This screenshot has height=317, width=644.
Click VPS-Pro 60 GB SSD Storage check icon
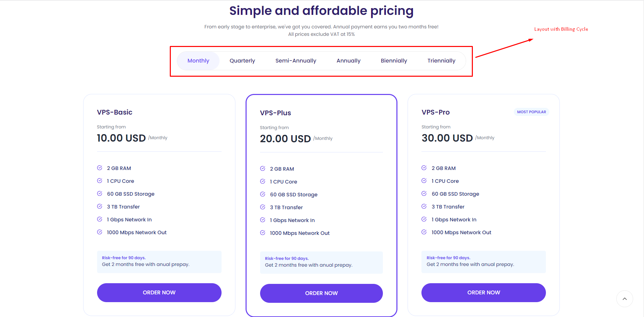pyautogui.click(x=424, y=194)
